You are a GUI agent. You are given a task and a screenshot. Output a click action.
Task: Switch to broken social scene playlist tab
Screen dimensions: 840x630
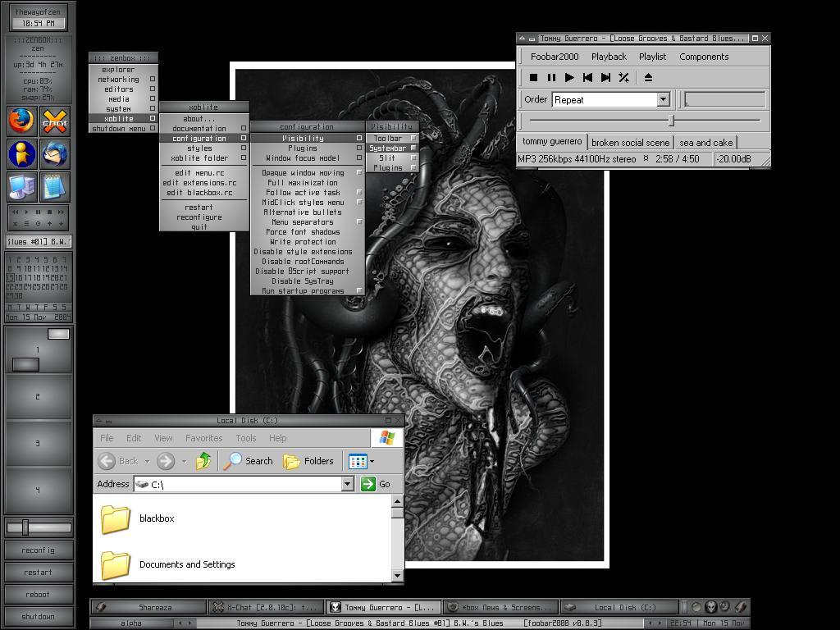(630, 143)
